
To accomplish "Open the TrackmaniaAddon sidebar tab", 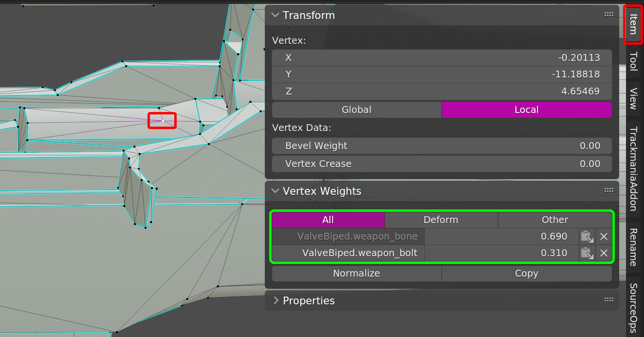I will point(633,168).
